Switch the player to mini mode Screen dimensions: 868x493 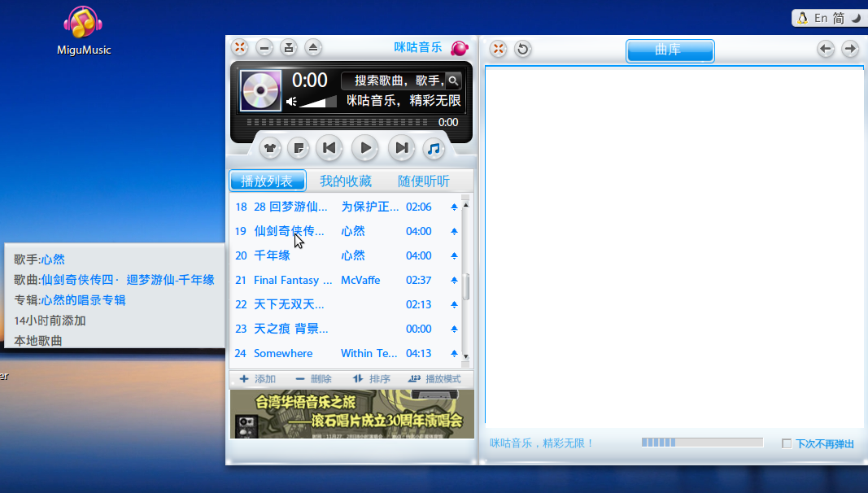(289, 47)
